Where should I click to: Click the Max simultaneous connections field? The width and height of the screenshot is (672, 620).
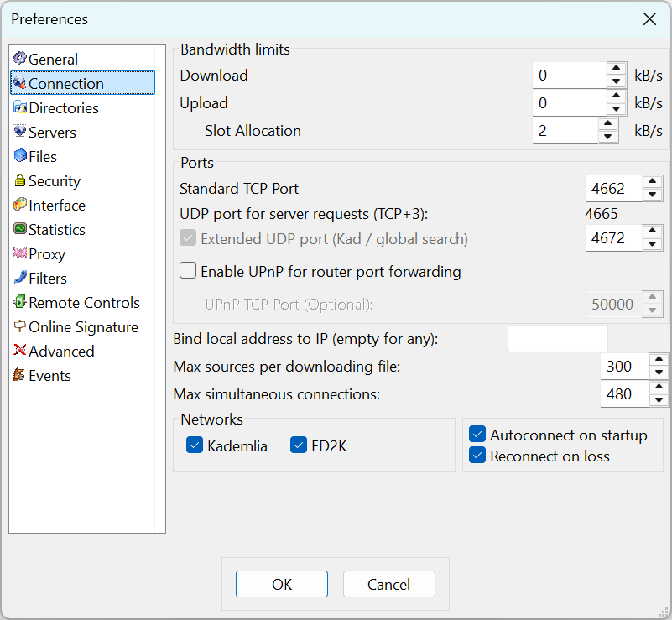(625, 394)
